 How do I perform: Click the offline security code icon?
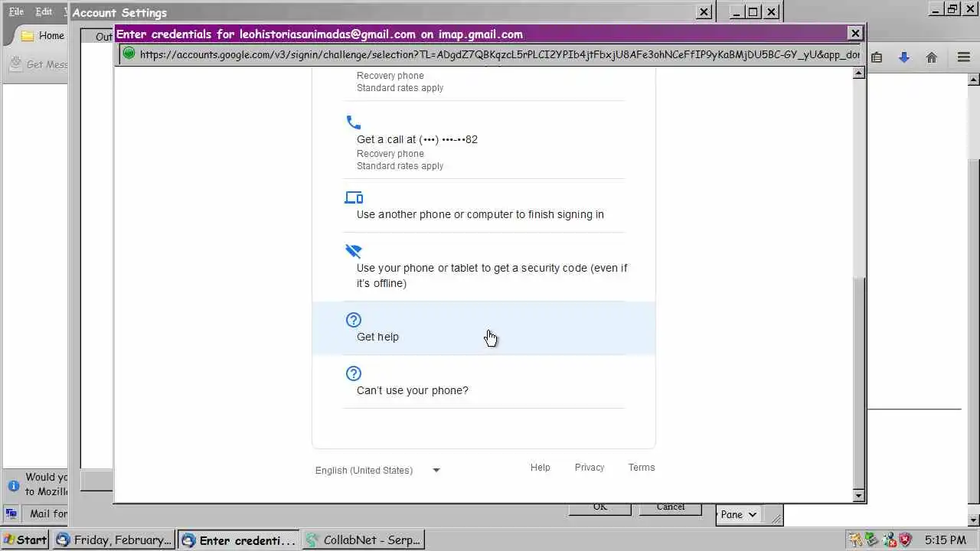pos(353,251)
